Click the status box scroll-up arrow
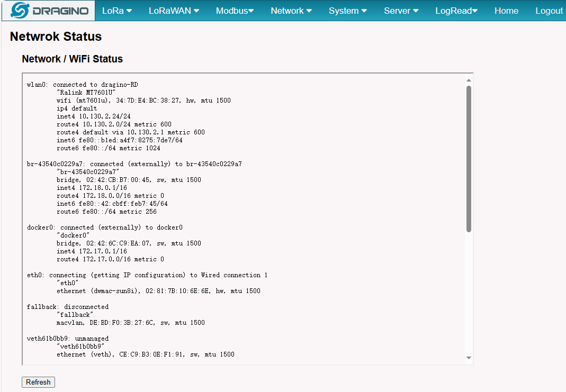This screenshot has width=566, height=392. (469, 80)
